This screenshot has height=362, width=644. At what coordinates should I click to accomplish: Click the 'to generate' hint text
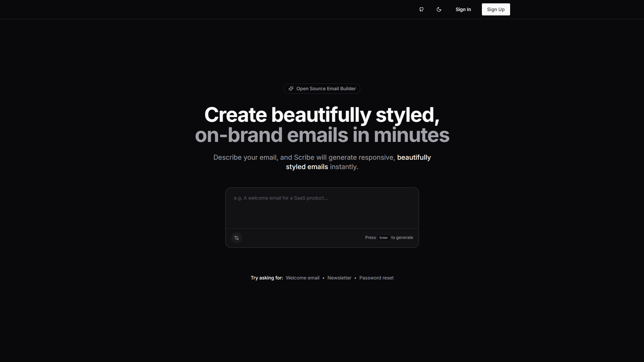(402, 238)
